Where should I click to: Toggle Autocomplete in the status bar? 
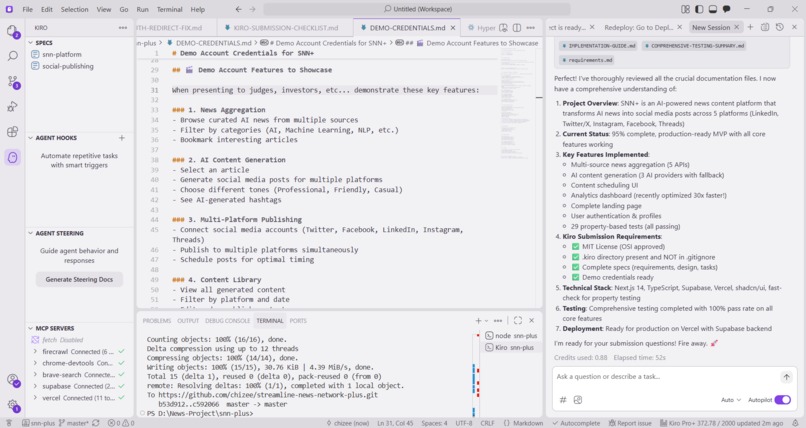coord(576,423)
